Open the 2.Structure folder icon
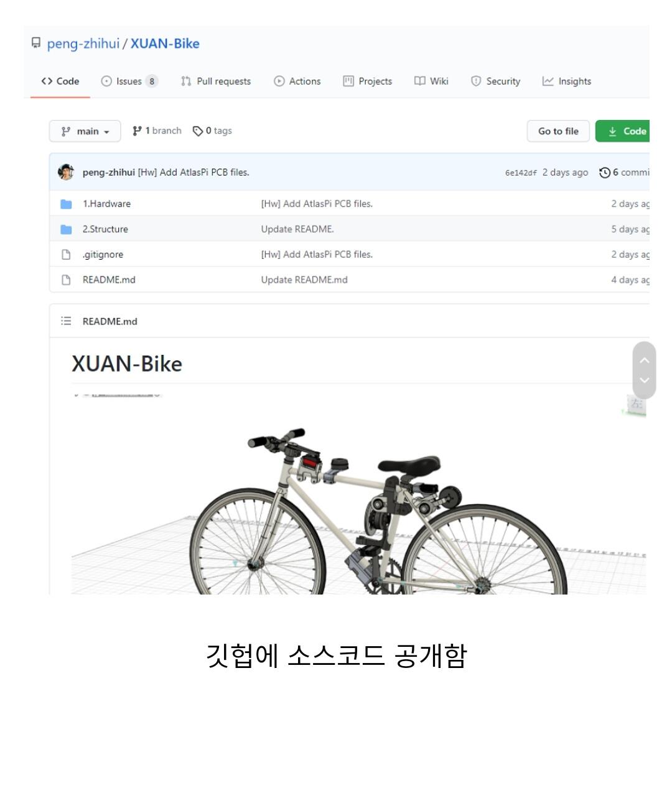 pos(66,229)
